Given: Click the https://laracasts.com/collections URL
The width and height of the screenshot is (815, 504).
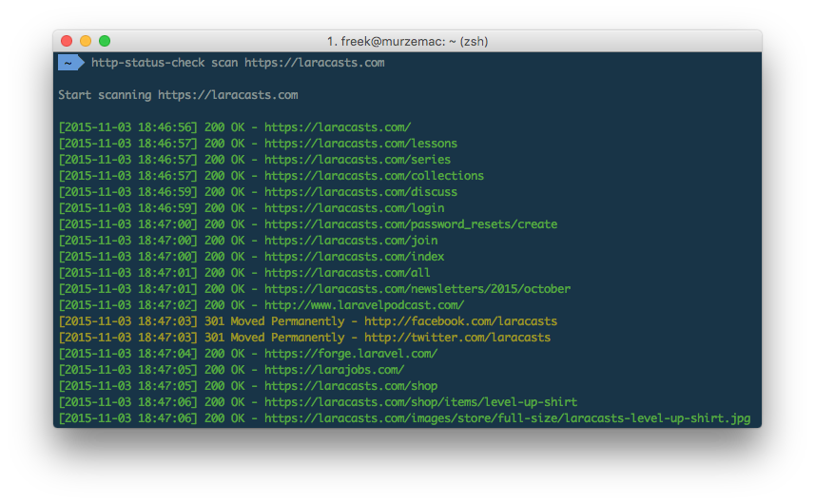Looking at the screenshot, I should click(375, 176).
